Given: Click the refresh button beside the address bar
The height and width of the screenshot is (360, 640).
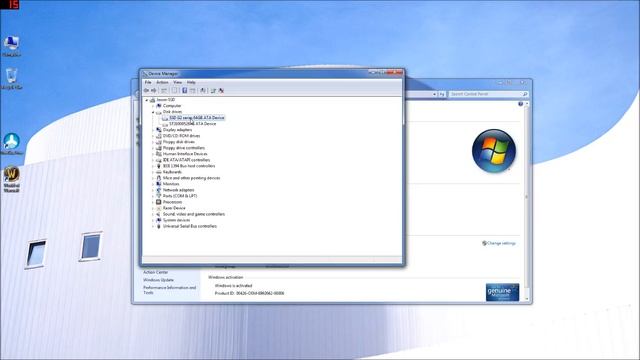Looking at the screenshot, I should pos(442,94).
